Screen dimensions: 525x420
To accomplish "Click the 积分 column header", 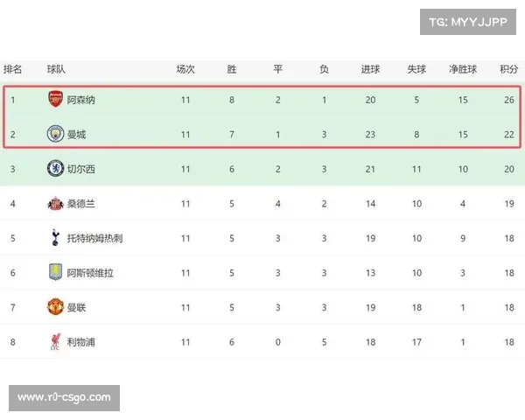I will pyautogui.click(x=508, y=69).
